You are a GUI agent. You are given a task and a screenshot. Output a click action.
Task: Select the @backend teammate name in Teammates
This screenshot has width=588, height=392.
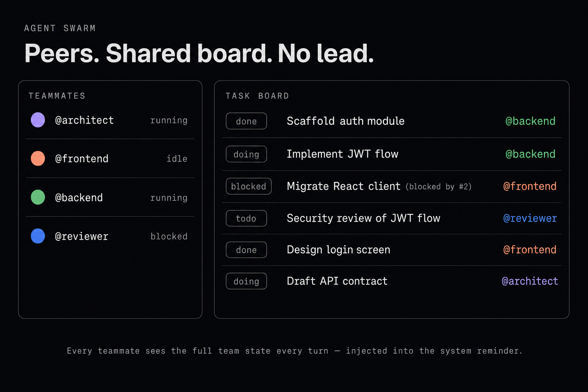[x=79, y=198]
